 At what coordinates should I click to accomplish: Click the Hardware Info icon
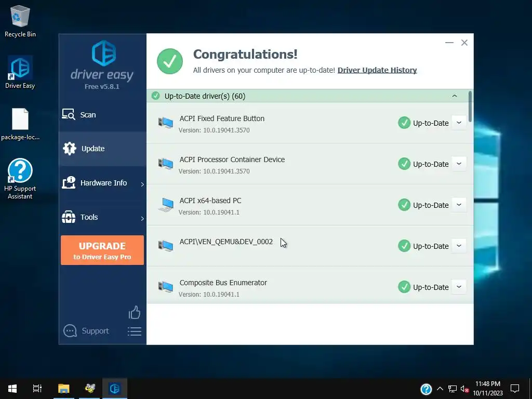[x=69, y=182]
